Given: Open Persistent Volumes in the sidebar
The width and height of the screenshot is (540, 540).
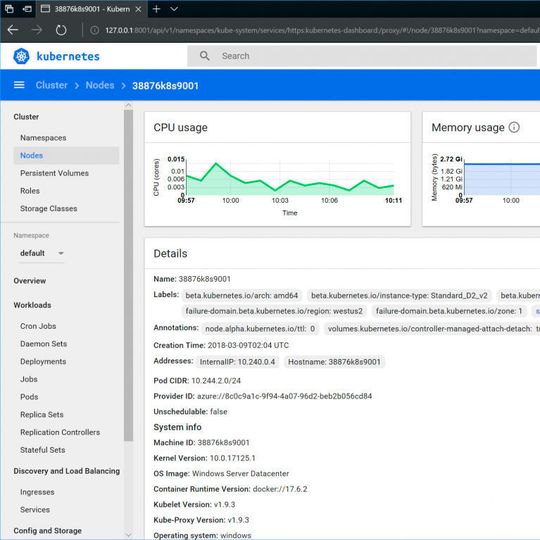Looking at the screenshot, I should pos(54,173).
